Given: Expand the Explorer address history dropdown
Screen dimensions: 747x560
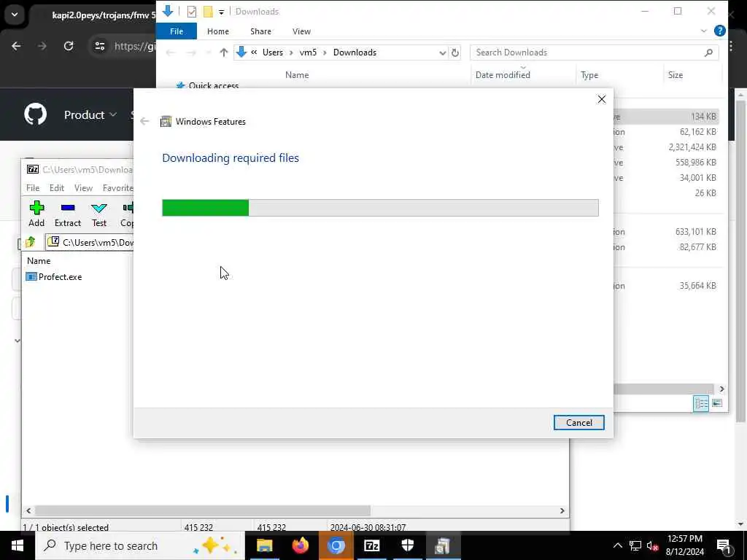Looking at the screenshot, I should click(x=443, y=52).
